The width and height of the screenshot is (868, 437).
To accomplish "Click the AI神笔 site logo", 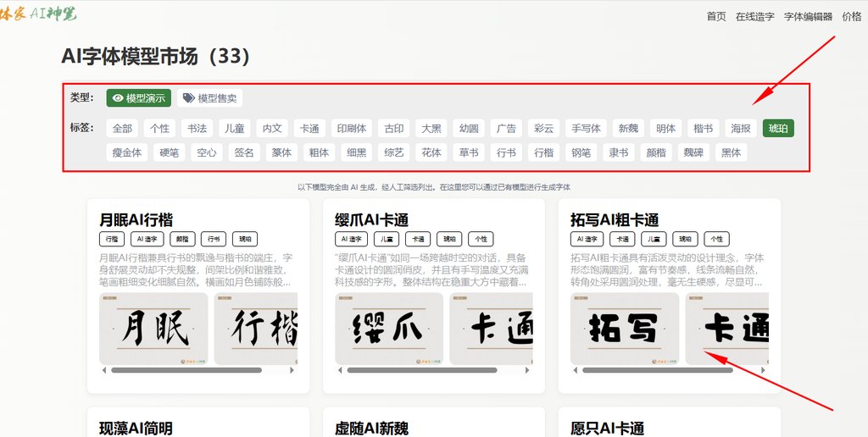I will (37, 14).
